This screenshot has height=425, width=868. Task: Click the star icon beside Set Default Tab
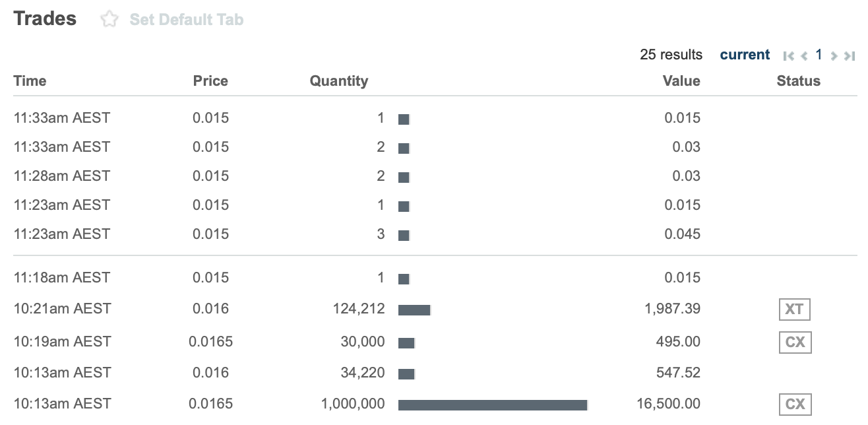109,20
